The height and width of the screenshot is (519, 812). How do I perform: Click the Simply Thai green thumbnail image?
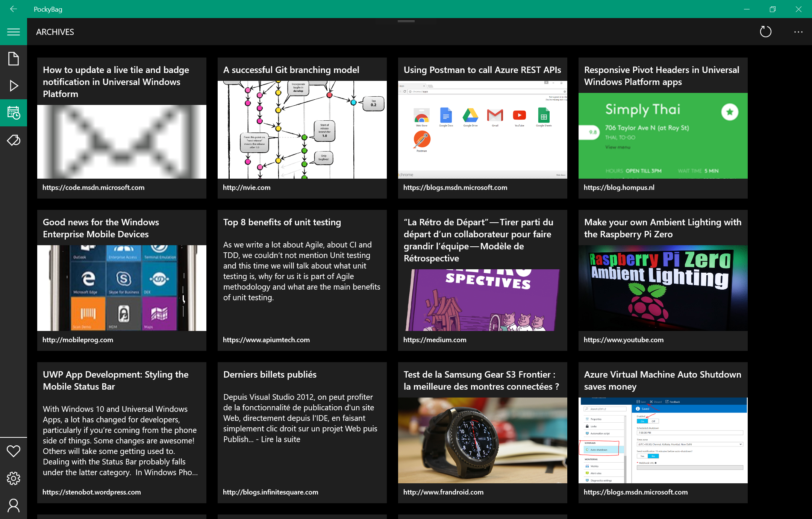click(x=663, y=136)
